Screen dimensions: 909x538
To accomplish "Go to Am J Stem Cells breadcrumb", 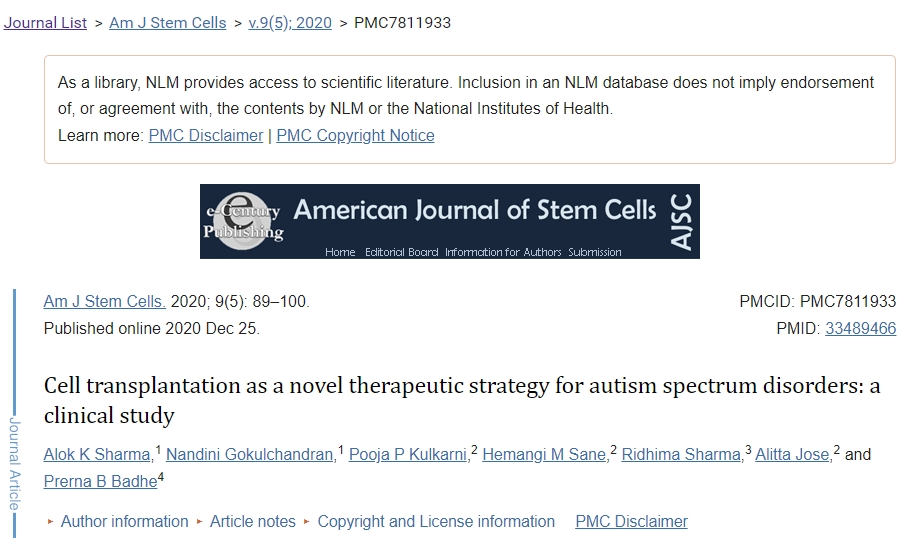I will (167, 22).
